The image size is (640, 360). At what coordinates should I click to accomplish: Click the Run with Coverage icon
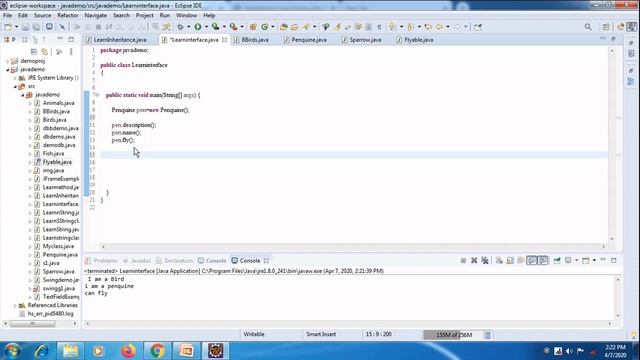tap(215, 27)
